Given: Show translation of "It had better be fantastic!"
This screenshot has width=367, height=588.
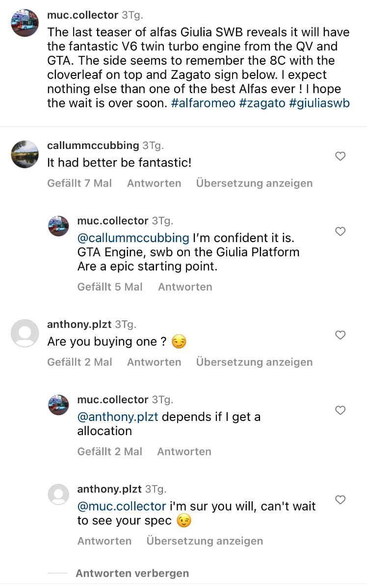Looking at the screenshot, I should pos(254,183).
